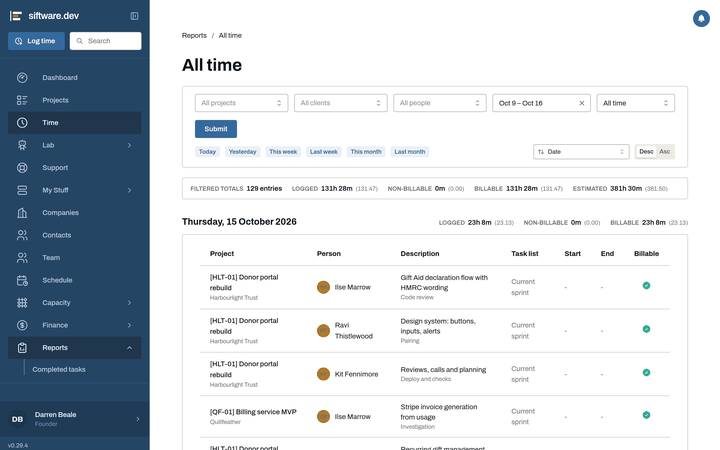The width and height of the screenshot is (720, 450).
Task: Open the All clients dropdown
Action: (341, 103)
